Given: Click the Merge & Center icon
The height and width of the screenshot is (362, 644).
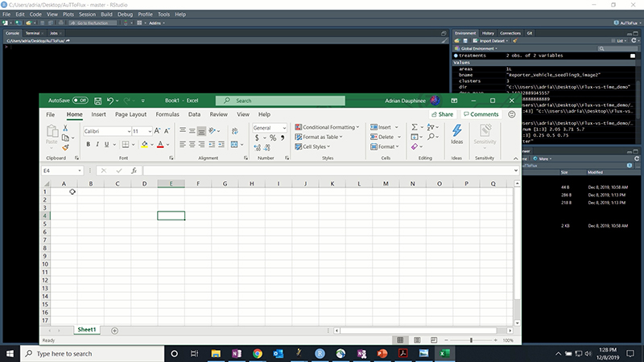Looking at the screenshot, I should [234, 145].
